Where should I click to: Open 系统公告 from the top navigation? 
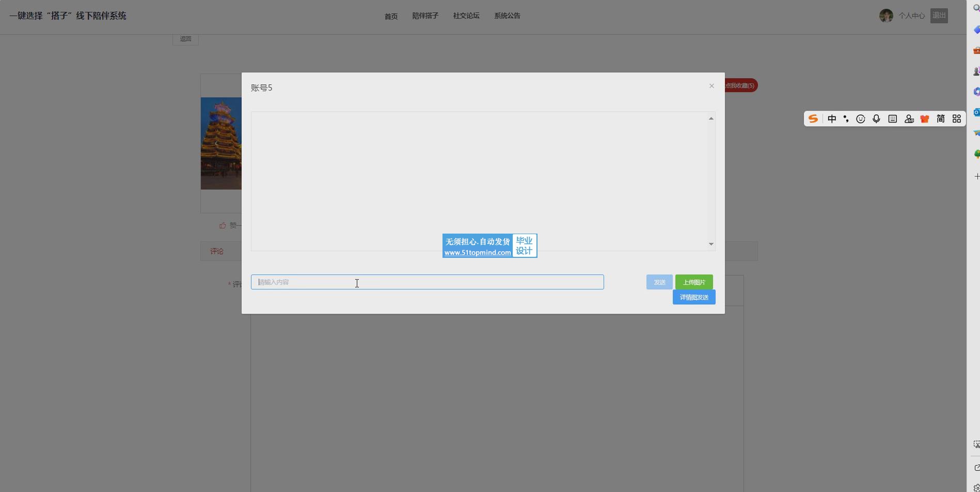pyautogui.click(x=507, y=16)
